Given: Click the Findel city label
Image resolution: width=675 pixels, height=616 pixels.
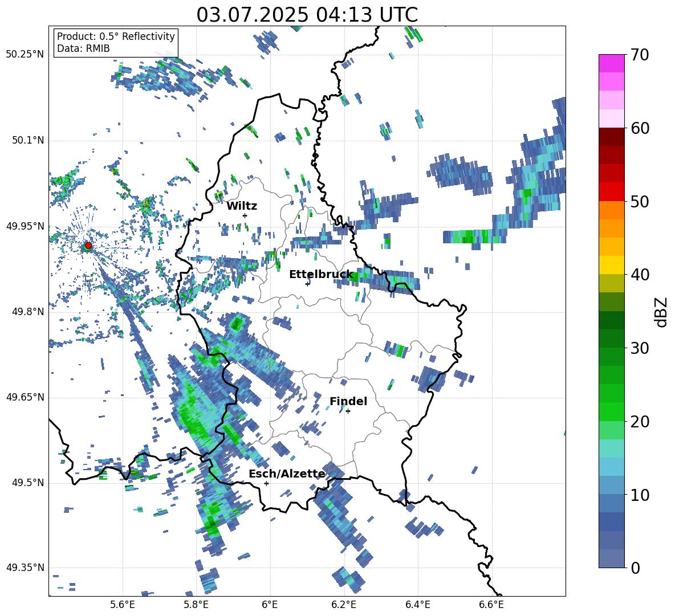Looking at the screenshot, I should pyautogui.click(x=348, y=401).
